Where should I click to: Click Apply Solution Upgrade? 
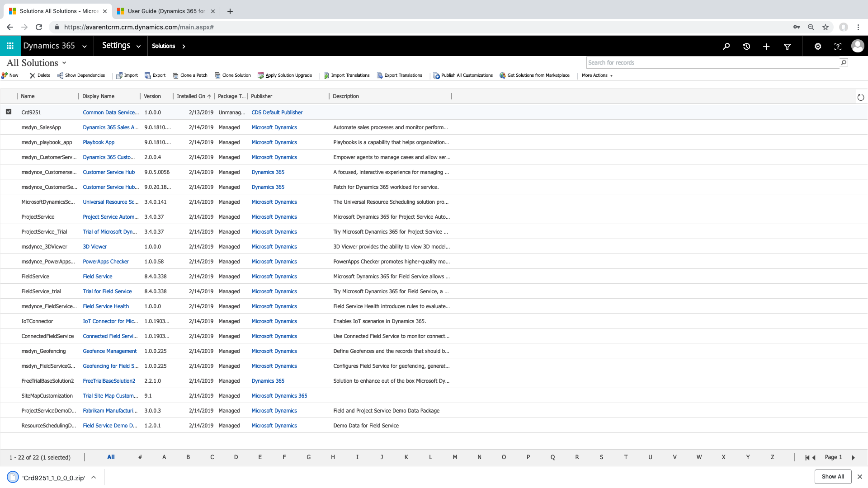(285, 75)
